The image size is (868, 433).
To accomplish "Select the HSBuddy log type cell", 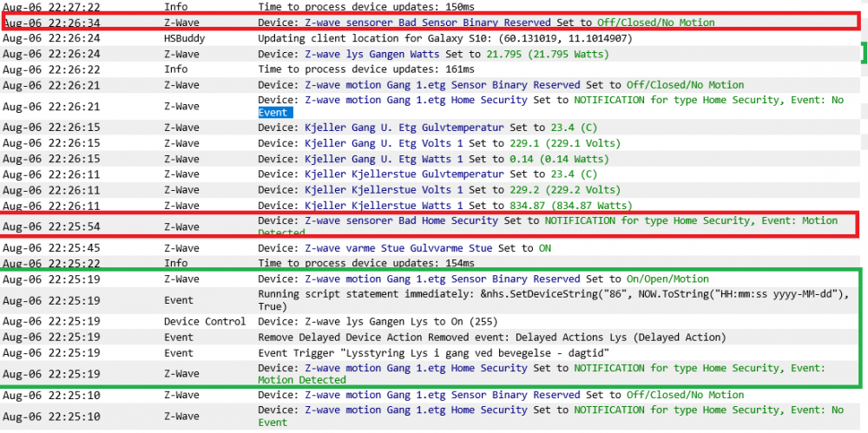I will pyautogui.click(x=187, y=38).
